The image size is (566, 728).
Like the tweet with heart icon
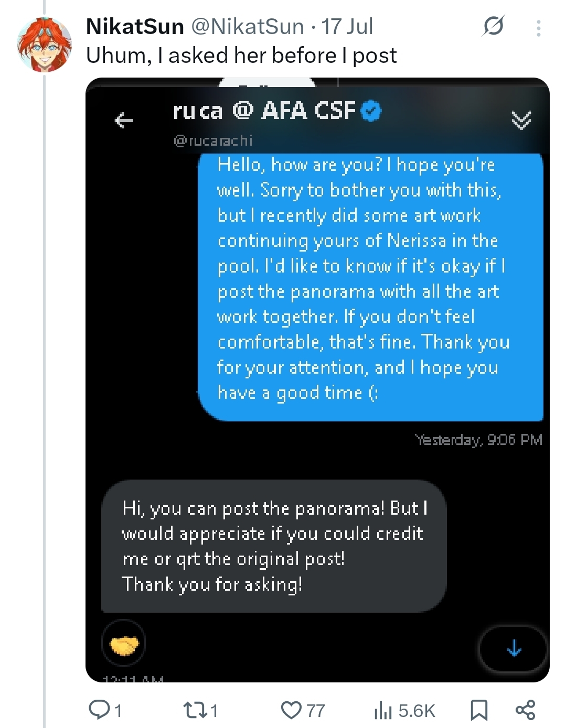pos(302,710)
